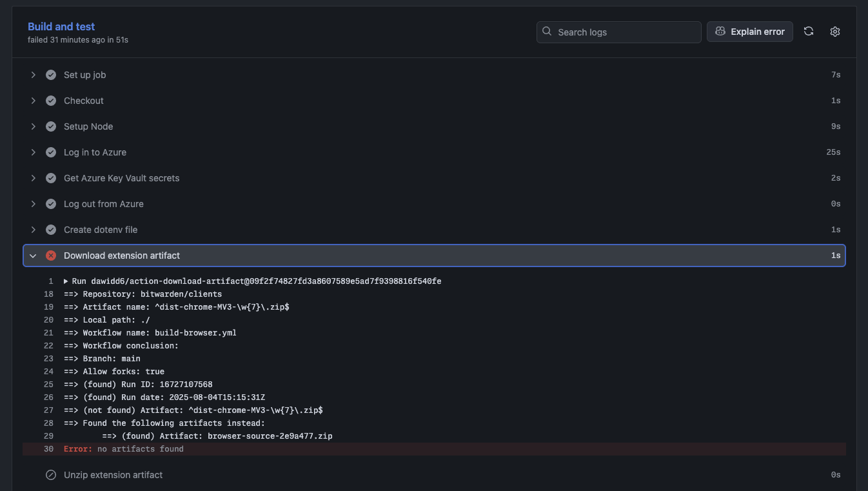Click log line number 1
This screenshot has width=868, height=491.
click(x=50, y=281)
